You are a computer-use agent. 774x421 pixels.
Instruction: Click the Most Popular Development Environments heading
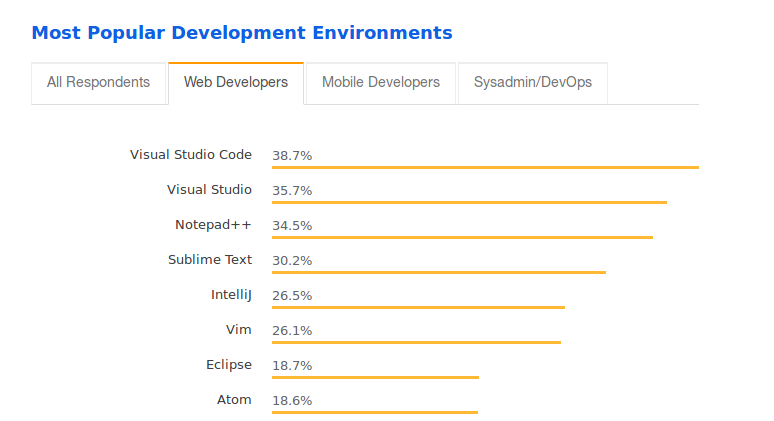click(x=242, y=33)
